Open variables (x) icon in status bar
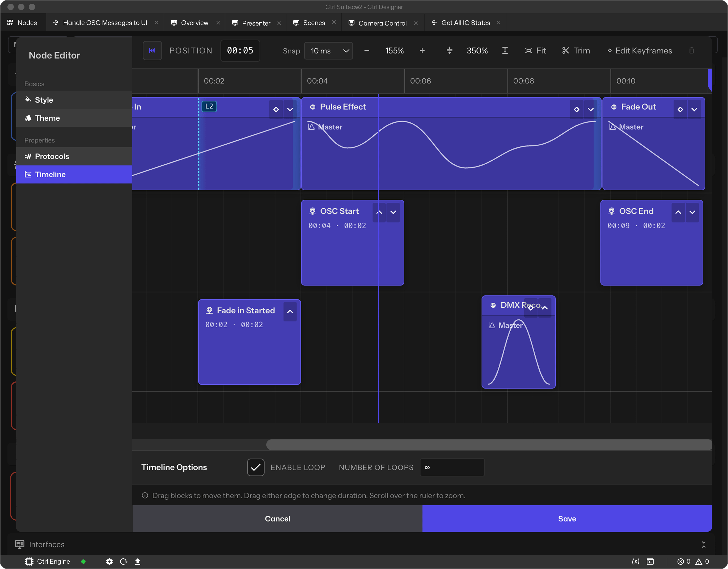 point(636,562)
